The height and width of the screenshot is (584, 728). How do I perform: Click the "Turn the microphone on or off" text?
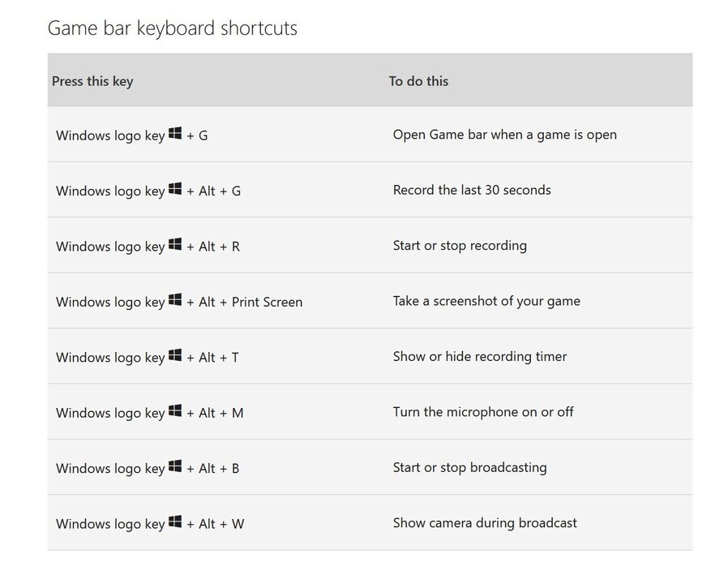tap(483, 412)
